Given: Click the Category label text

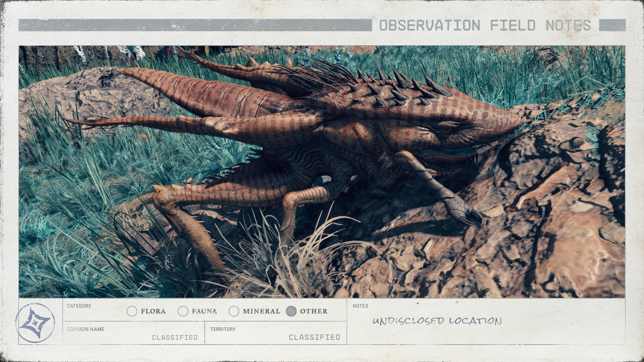Looking at the screenshot, I should point(79,306).
